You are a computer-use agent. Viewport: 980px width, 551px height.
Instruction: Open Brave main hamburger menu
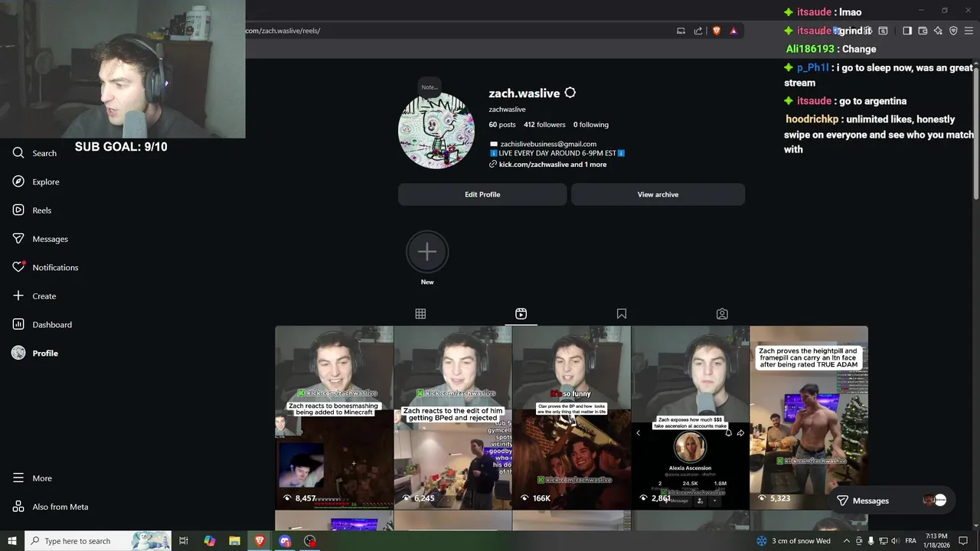(x=969, y=31)
